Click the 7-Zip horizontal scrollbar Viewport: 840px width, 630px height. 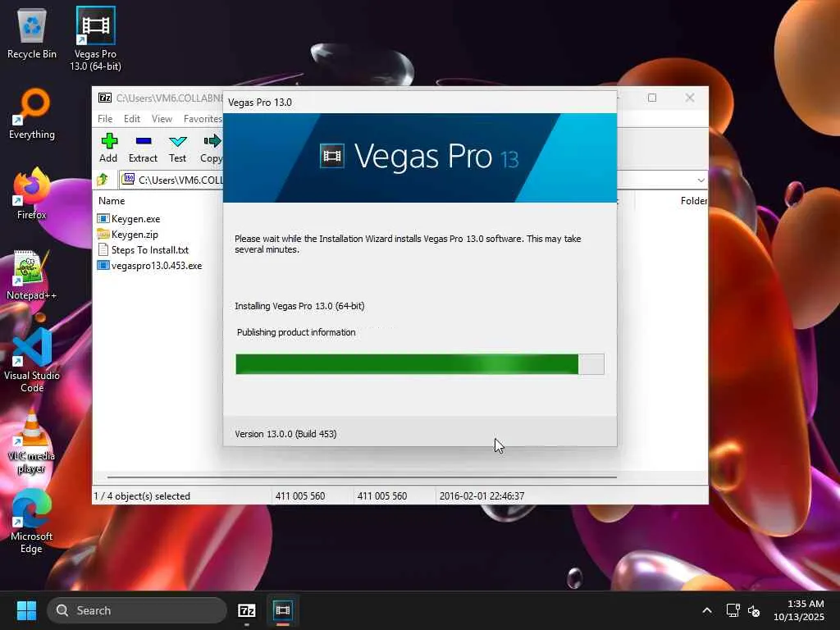pyautogui.click(x=362, y=477)
